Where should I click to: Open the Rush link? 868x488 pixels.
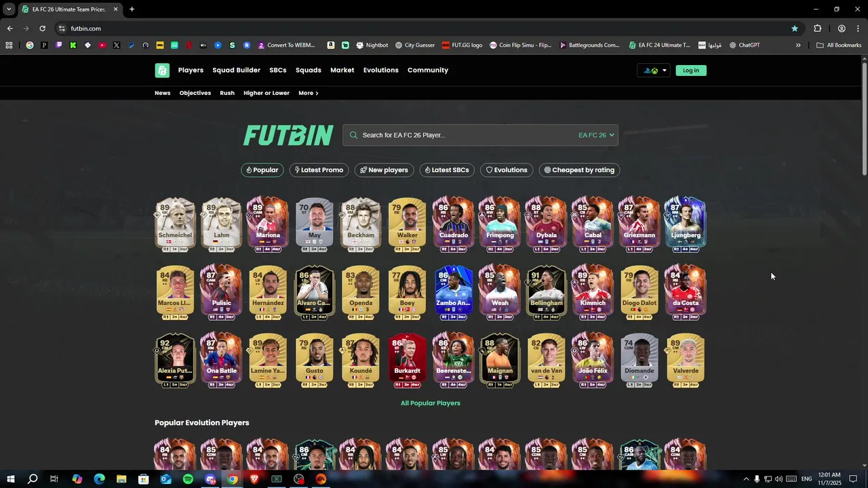pos(227,93)
